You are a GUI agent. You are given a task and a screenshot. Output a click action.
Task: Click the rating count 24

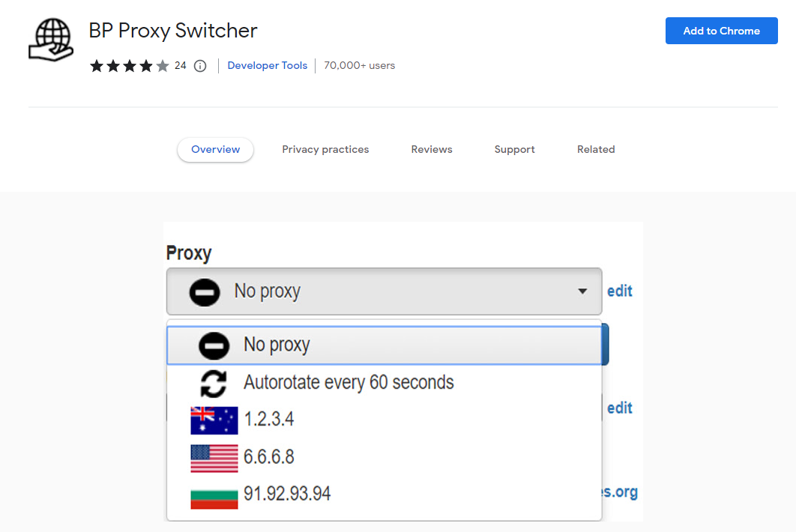click(x=180, y=65)
